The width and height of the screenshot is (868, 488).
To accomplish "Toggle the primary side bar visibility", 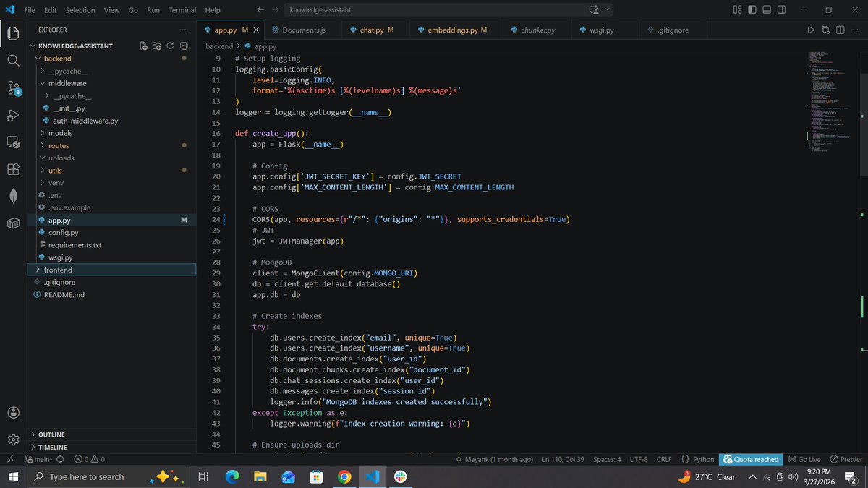I will (752, 10).
